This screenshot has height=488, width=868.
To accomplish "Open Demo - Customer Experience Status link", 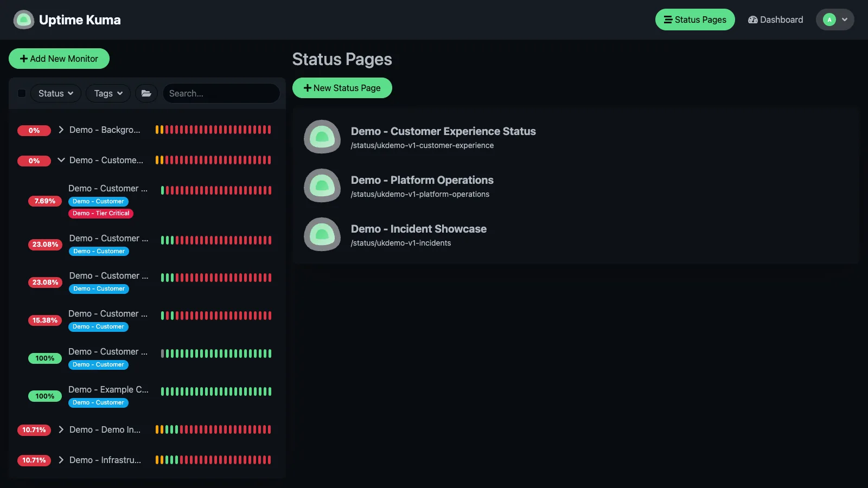I will (443, 131).
